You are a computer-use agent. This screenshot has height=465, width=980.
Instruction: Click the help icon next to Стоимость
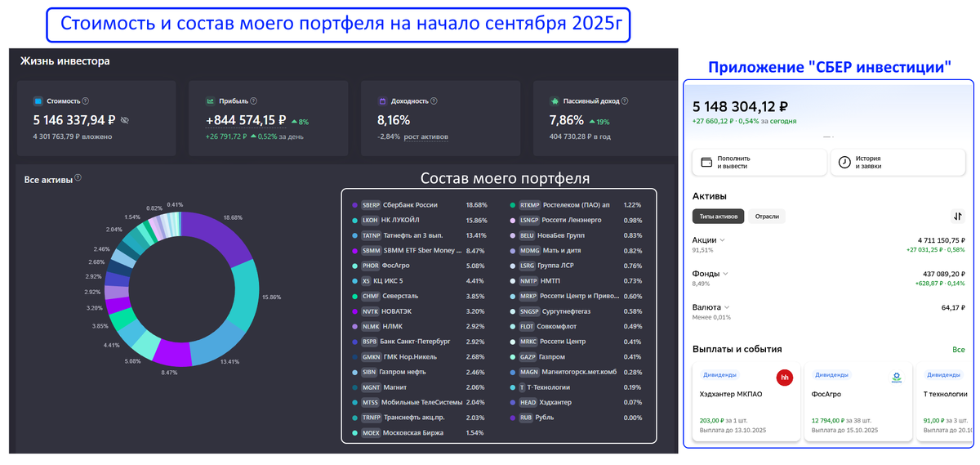point(86,101)
